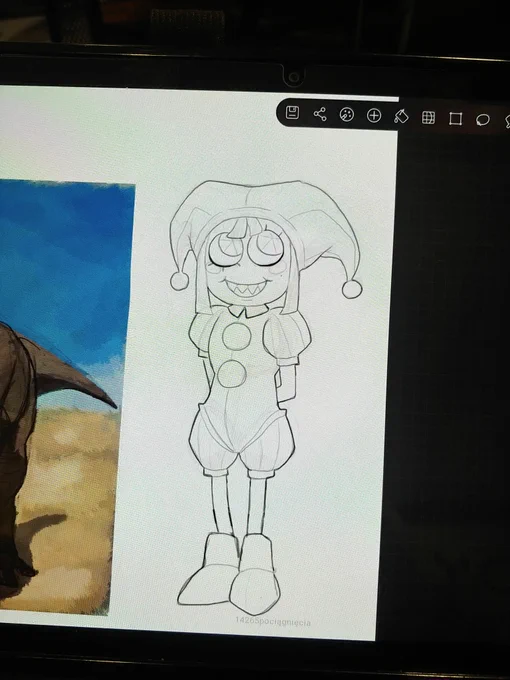Select the paint bucket fill tool
This screenshot has height=680, width=510.
click(x=401, y=116)
